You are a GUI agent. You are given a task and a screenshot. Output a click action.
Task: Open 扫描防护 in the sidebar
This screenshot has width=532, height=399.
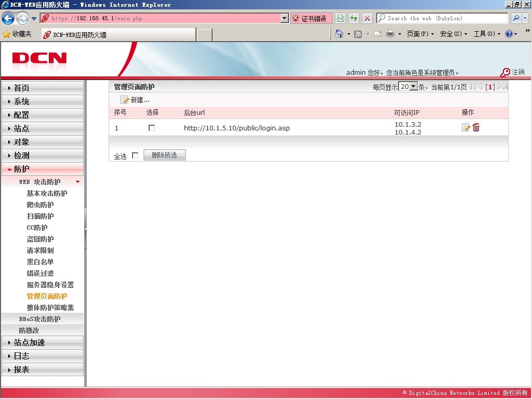click(40, 216)
